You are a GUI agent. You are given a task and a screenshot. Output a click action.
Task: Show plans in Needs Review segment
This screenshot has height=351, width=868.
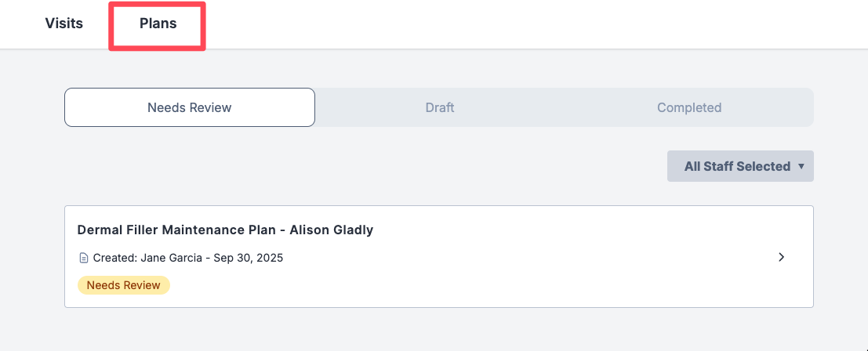click(190, 107)
